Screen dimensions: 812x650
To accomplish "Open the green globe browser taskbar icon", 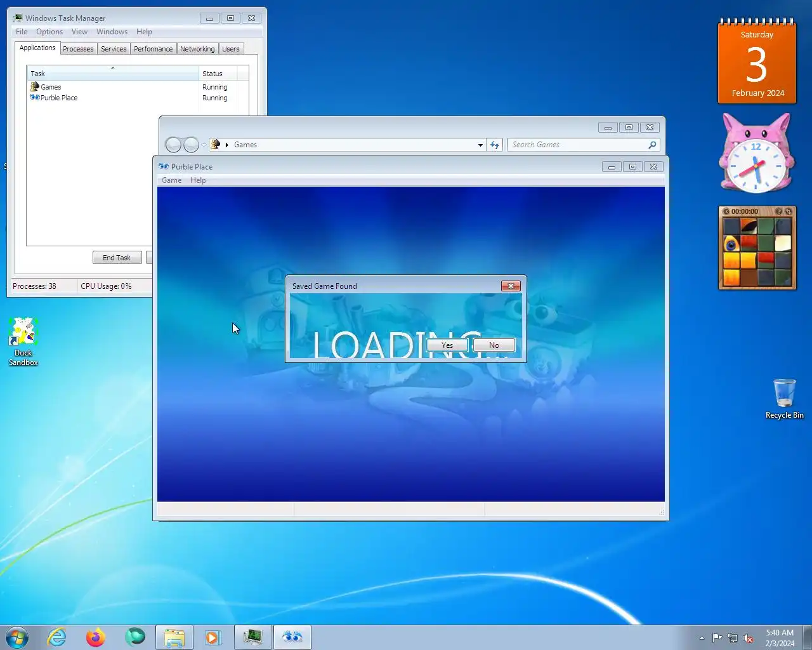I will [134, 637].
